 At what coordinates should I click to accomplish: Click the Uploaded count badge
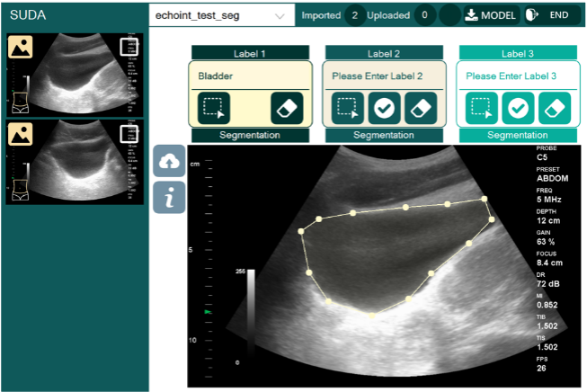(x=424, y=15)
